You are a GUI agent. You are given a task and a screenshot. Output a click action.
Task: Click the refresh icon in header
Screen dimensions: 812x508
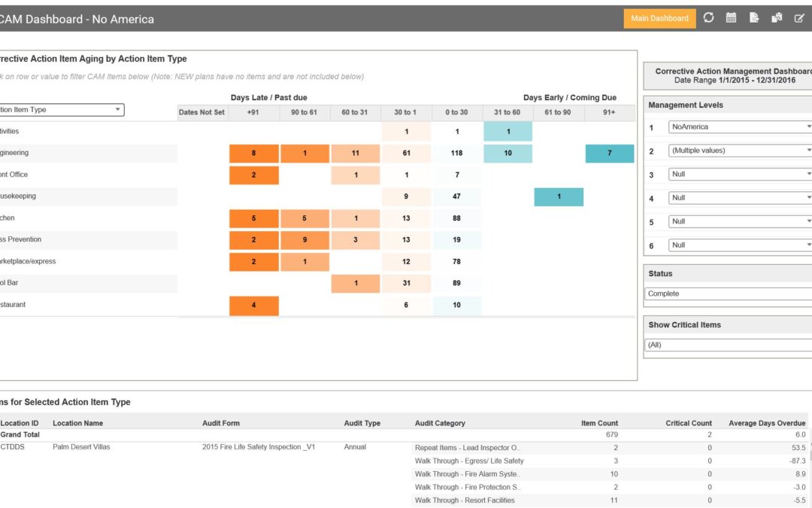[708, 18]
